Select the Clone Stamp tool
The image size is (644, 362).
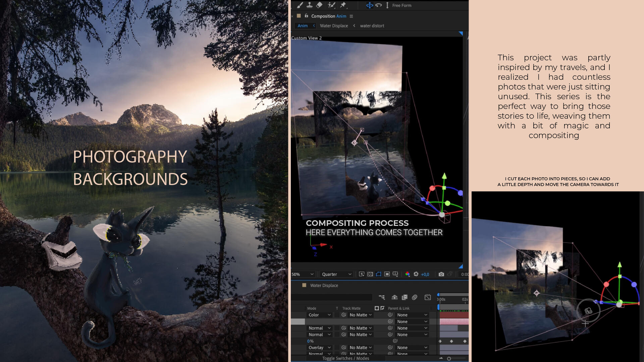click(309, 5)
